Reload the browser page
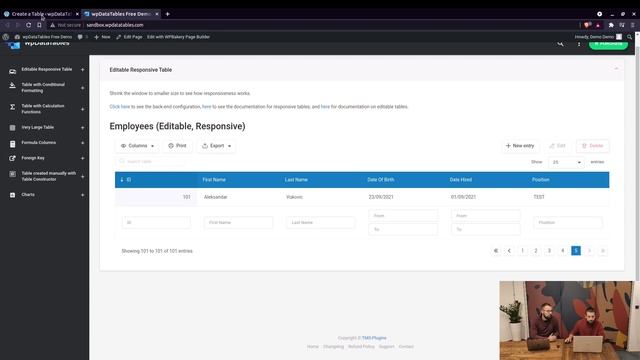The width and height of the screenshot is (640, 360). point(29,25)
